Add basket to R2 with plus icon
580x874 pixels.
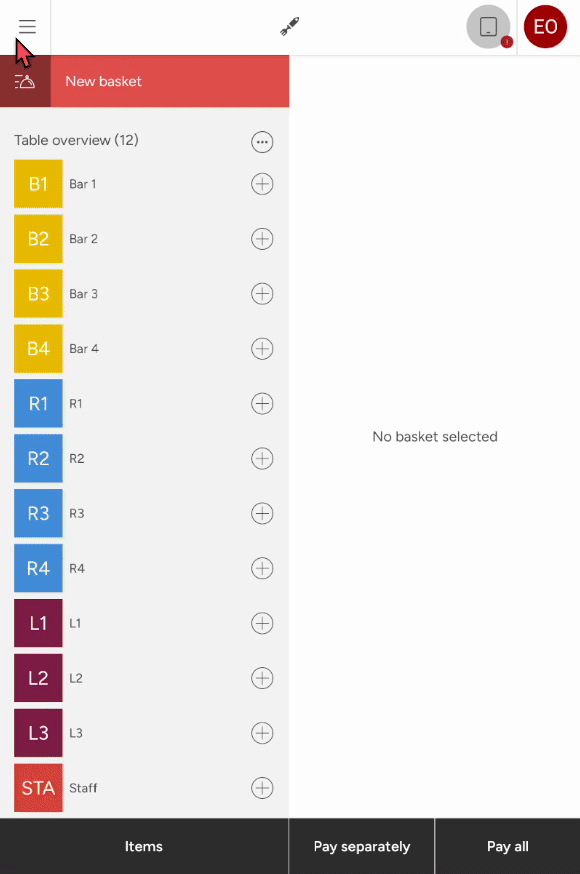point(262,458)
